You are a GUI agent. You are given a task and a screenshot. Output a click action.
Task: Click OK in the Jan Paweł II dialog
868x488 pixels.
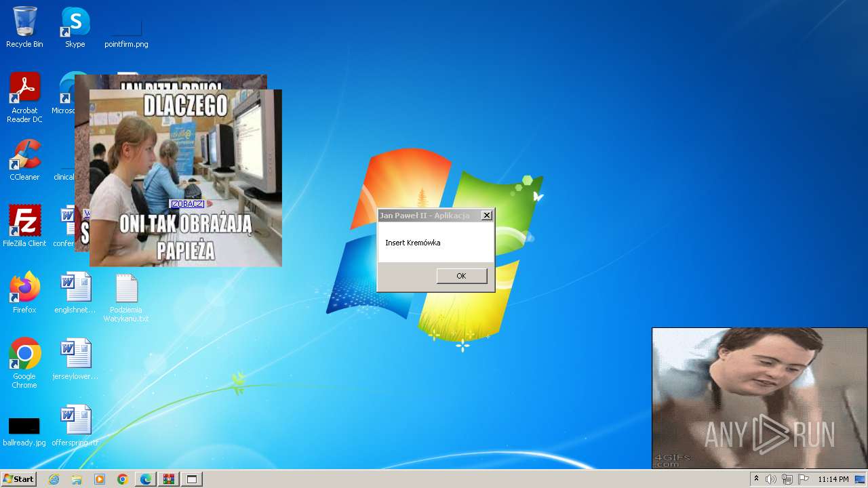[462, 276]
